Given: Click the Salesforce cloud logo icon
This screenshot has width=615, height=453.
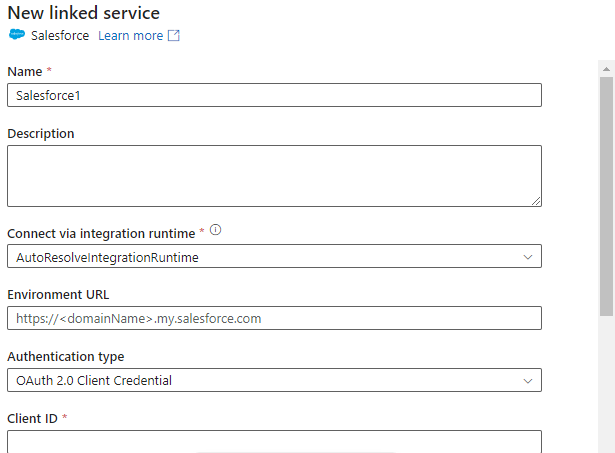Looking at the screenshot, I should (x=17, y=35).
